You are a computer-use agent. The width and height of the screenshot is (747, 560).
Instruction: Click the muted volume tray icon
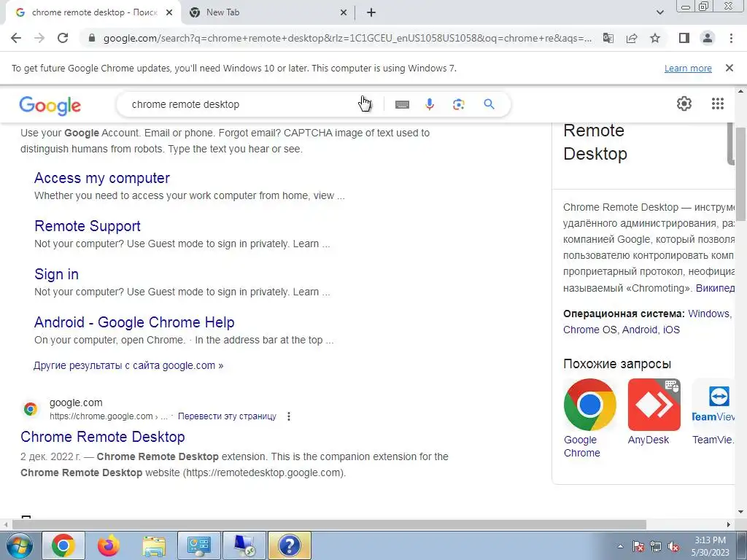tap(673, 546)
